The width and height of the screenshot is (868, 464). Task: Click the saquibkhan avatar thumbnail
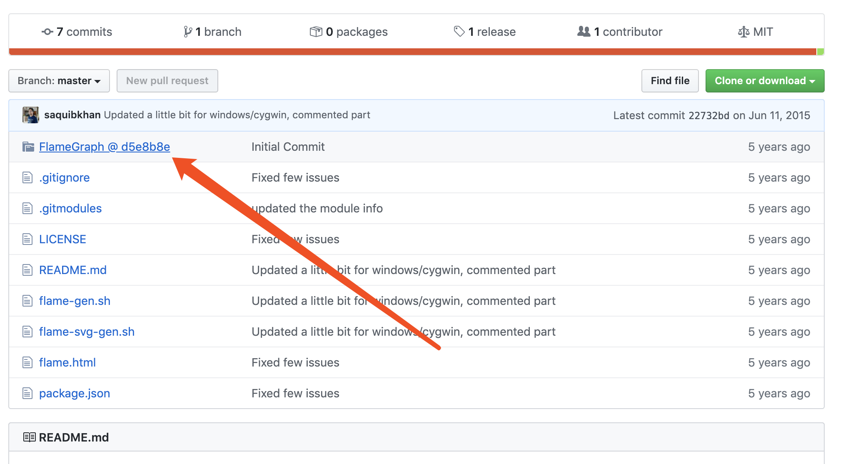(x=30, y=115)
